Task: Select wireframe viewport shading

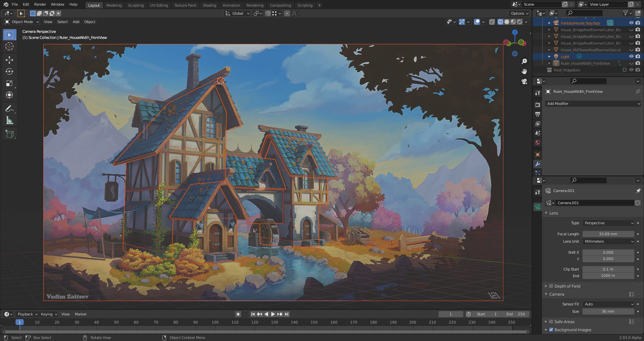Action: click(x=500, y=22)
